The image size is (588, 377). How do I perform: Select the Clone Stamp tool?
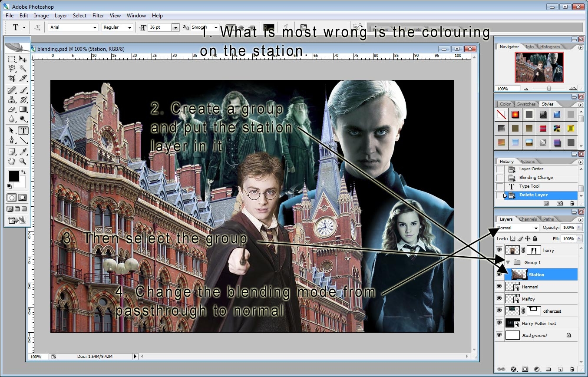point(11,100)
